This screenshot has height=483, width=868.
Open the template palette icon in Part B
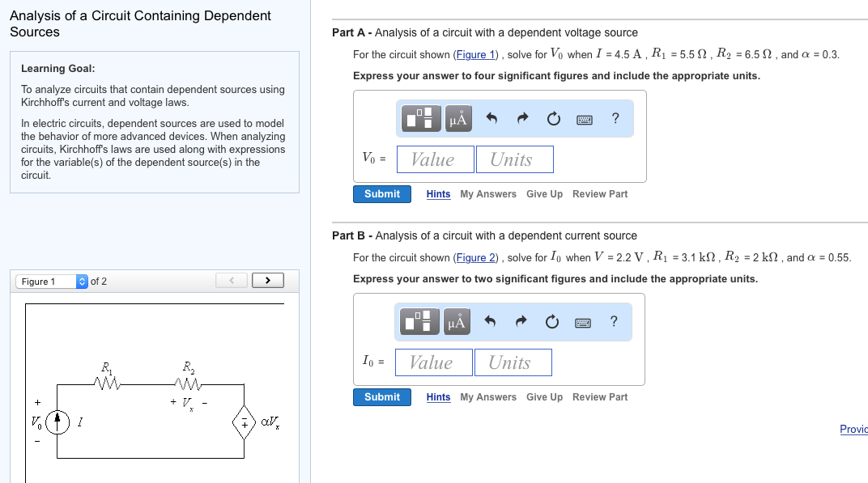(x=419, y=321)
